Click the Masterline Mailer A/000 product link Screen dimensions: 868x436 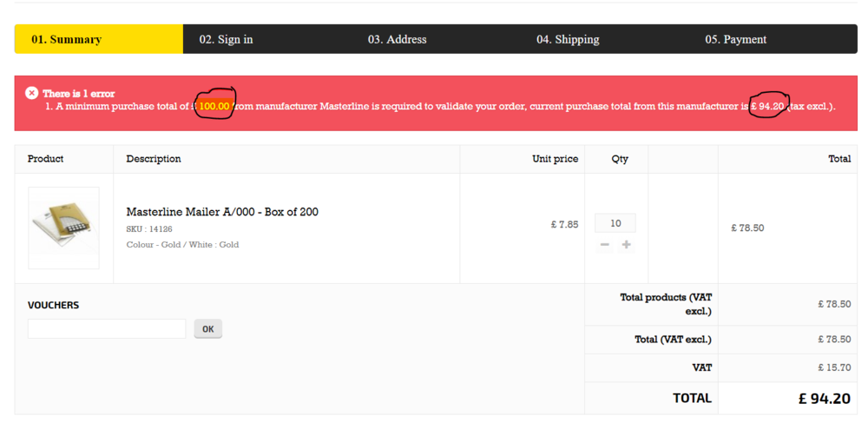[222, 212]
